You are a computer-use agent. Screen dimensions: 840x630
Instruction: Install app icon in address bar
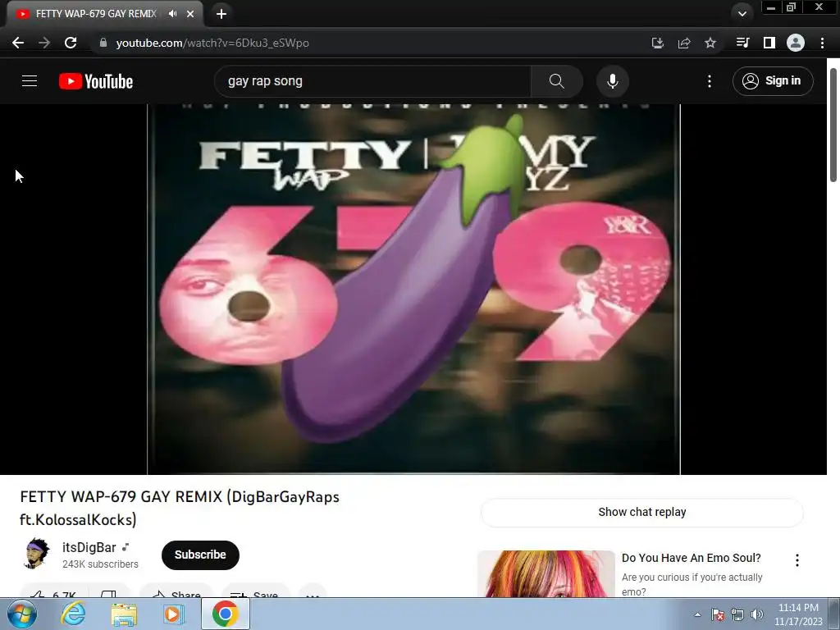657,43
